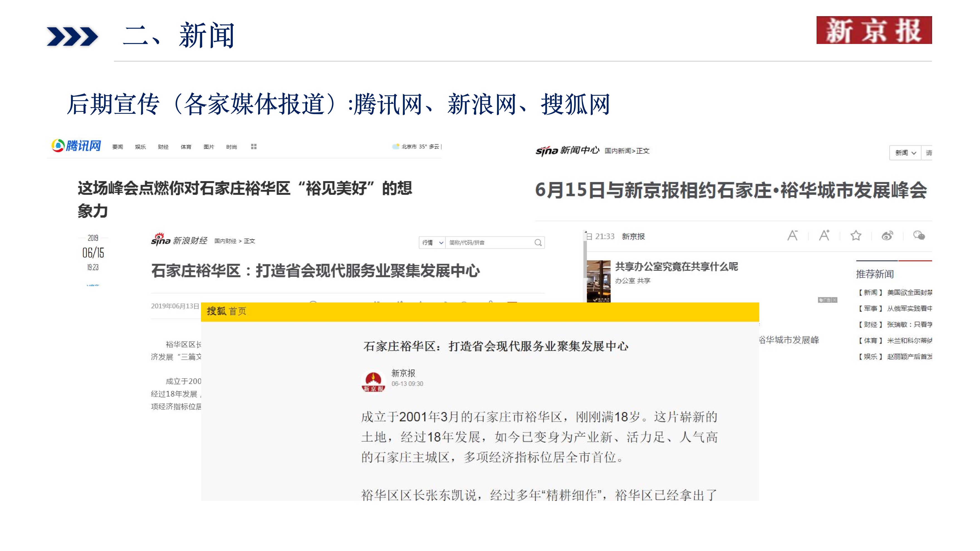Open 娱乐 channel in Tencent nav
This screenshot has height=551, width=980.
pyautogui.click(x=140, y=147)
